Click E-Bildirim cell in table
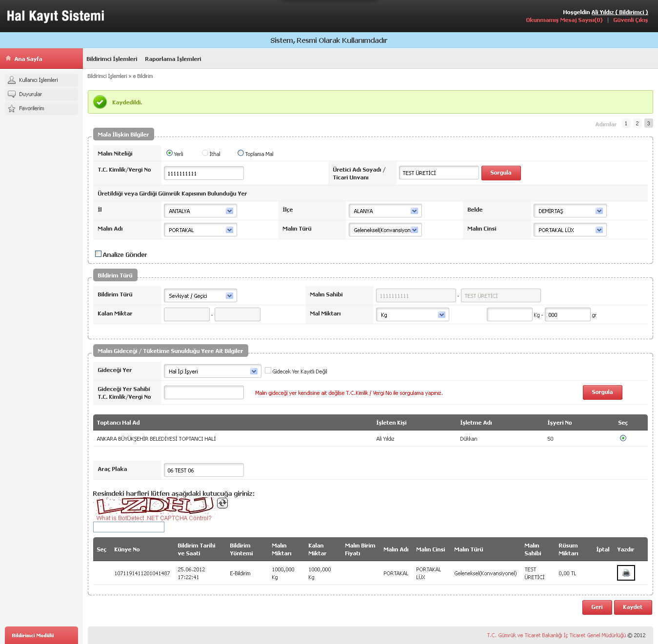This screenshot has height=644, width=658. (x=240, y=573)
